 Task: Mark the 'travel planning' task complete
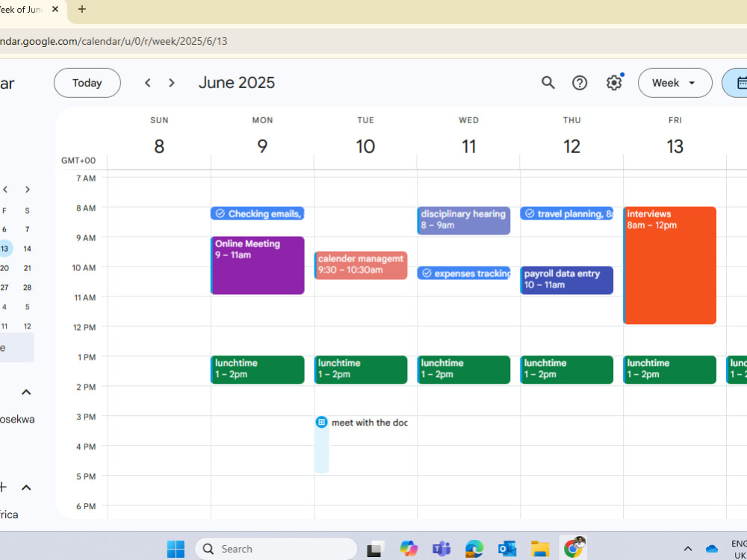[530, 214]
